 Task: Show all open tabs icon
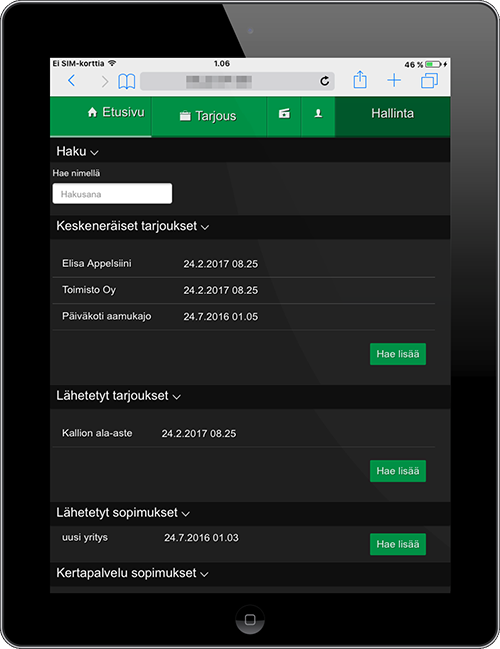(429, 81)
